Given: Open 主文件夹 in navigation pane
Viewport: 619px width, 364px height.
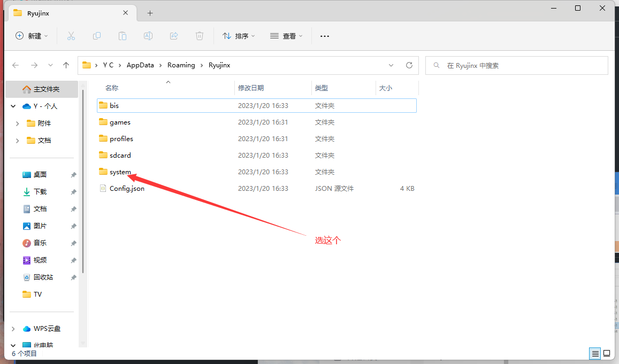Looking at the screenshot, I should 41,89.
